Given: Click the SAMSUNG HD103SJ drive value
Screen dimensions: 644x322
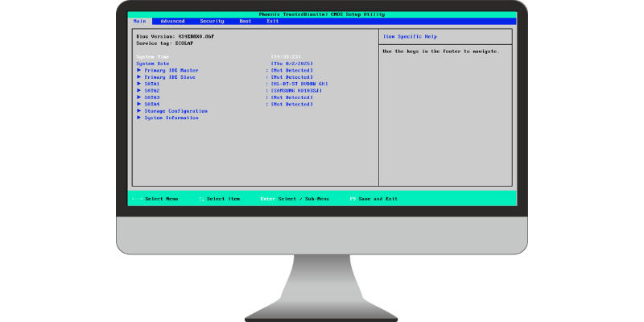Looking at the screenshot, I should pos(298,91).
